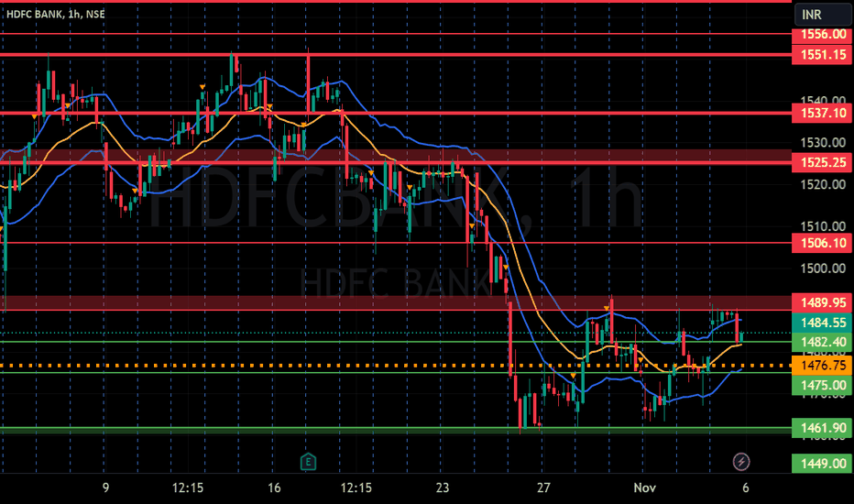Select the 1525.25 resistance price label
The image size is (854, 504).
(823, 162)
